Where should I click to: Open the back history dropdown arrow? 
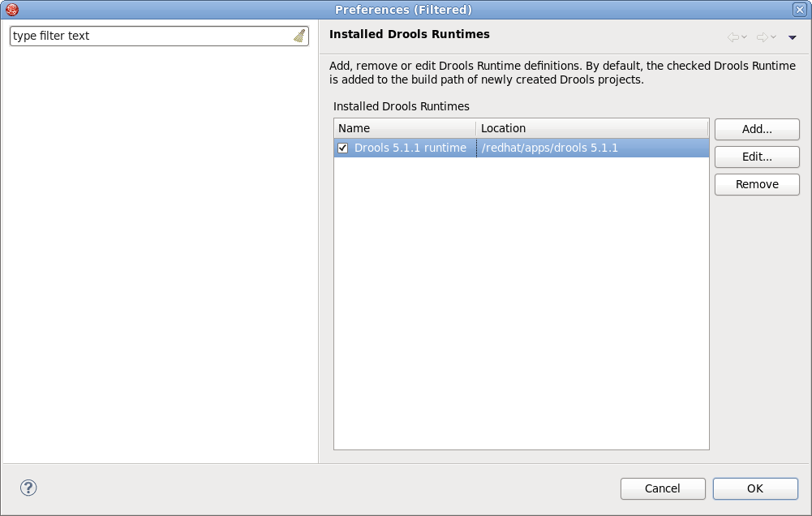click(x=744, y=37)
